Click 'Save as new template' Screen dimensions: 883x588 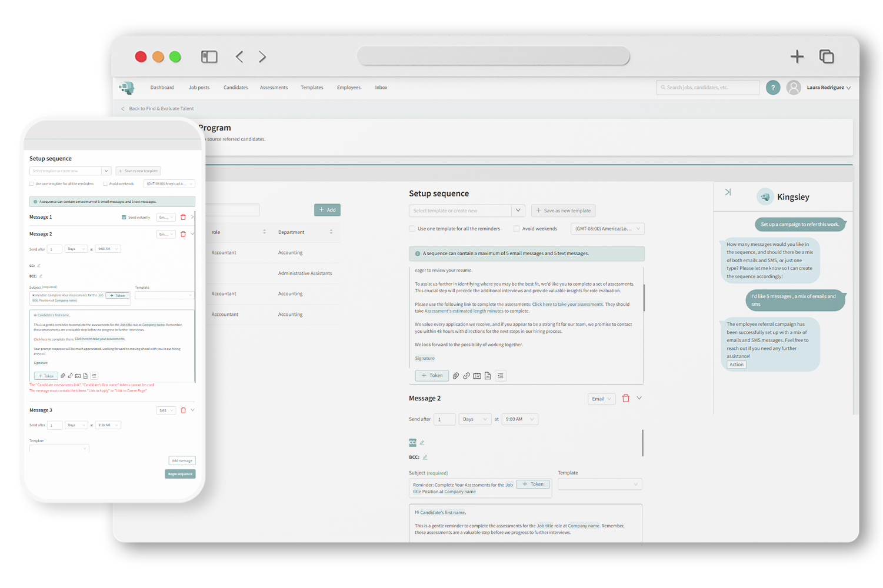[x=563, y=211]
